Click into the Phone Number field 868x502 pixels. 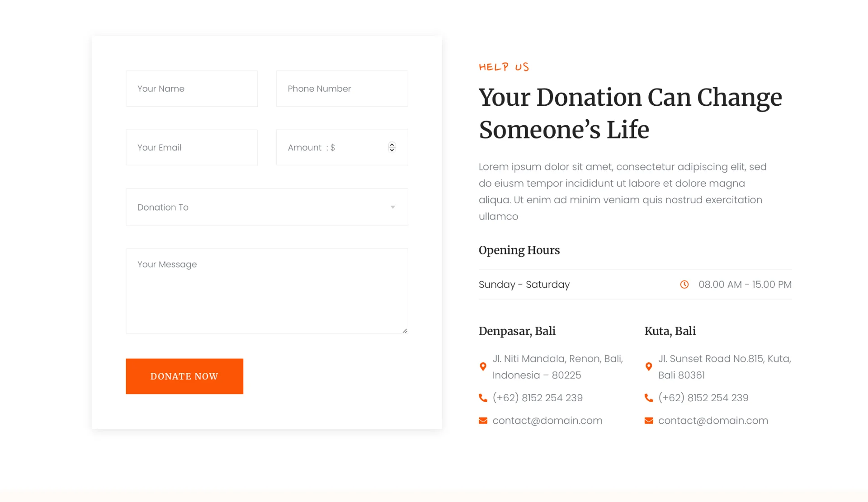pos(342,89)
